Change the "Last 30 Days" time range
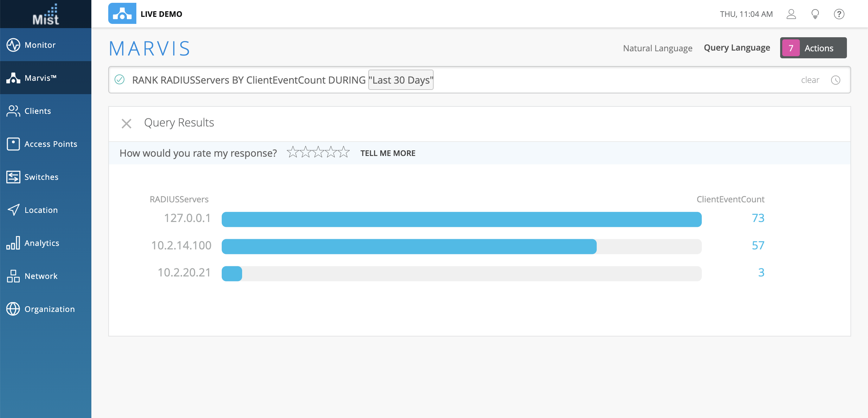This screenshot has height=418, width=868. click(401, 80)
